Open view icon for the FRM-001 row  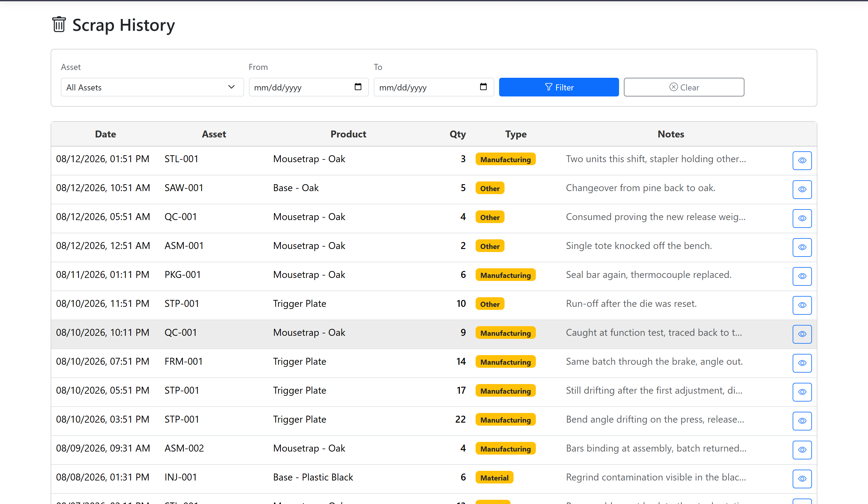pos(802,363)
